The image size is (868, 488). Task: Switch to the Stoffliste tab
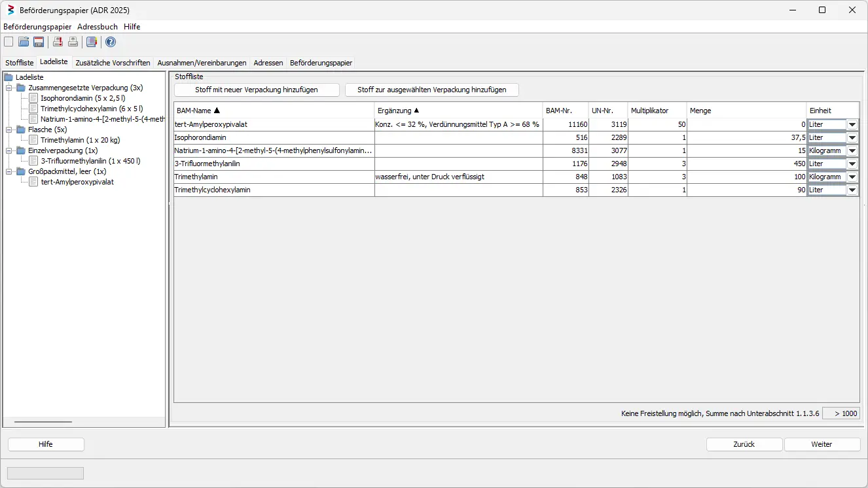[x=20, y=63]
